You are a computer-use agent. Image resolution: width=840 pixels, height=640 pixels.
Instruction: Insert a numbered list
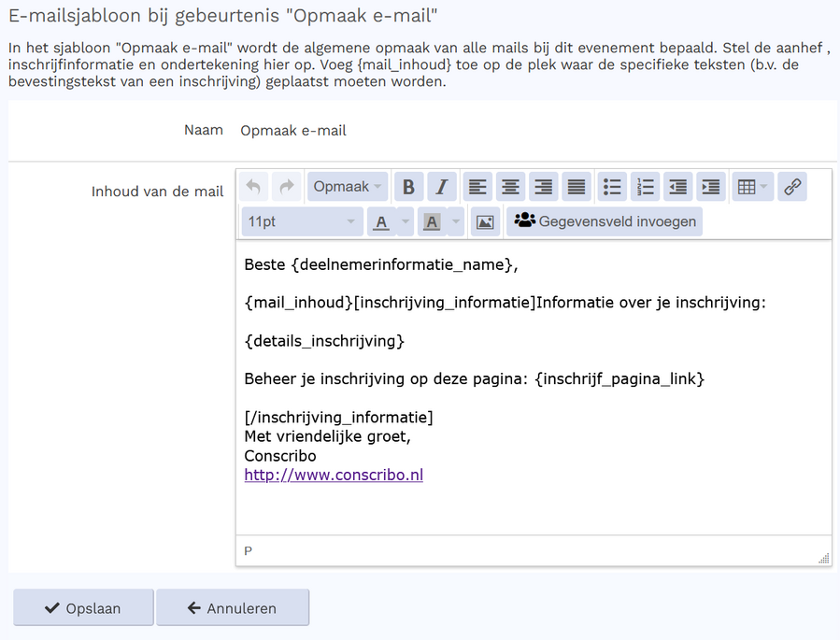pos(645,186)
